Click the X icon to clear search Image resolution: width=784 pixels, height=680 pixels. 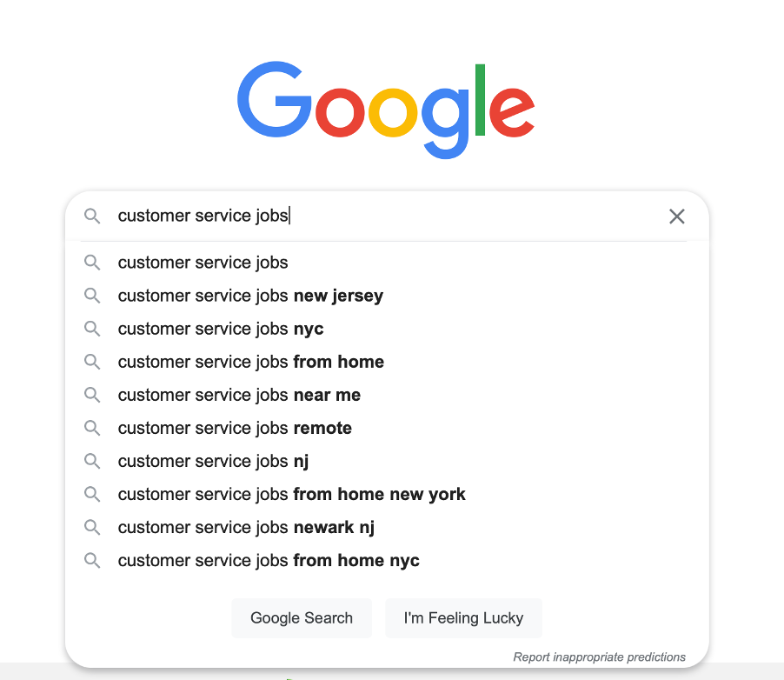[676, 217]
